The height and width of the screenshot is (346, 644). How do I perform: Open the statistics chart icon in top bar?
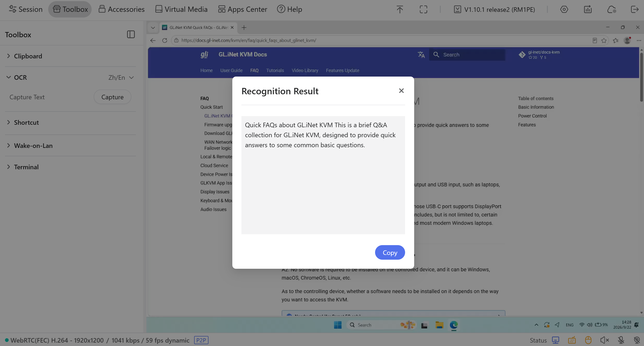(588, 9)
